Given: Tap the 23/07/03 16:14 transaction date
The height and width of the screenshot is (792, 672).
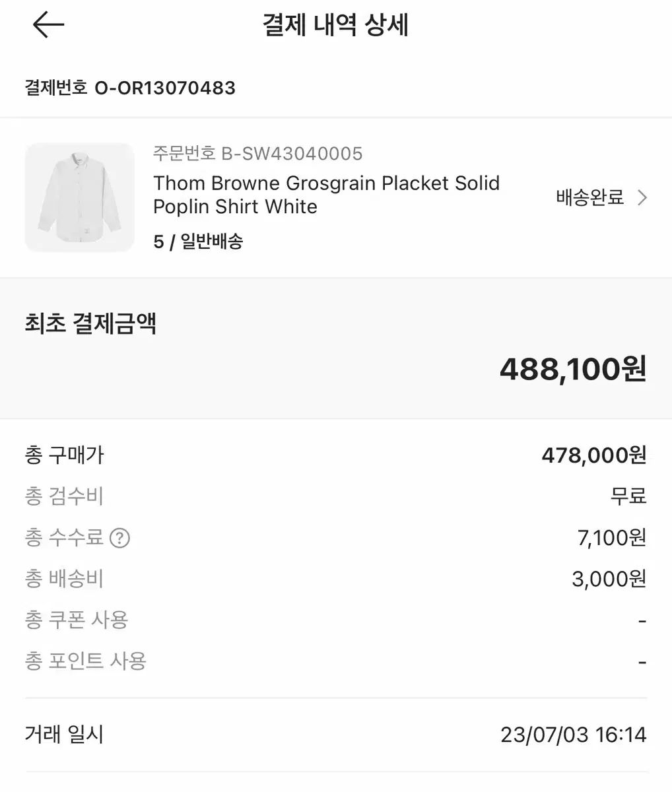Looking at the screenshot, I should point(573,735).
